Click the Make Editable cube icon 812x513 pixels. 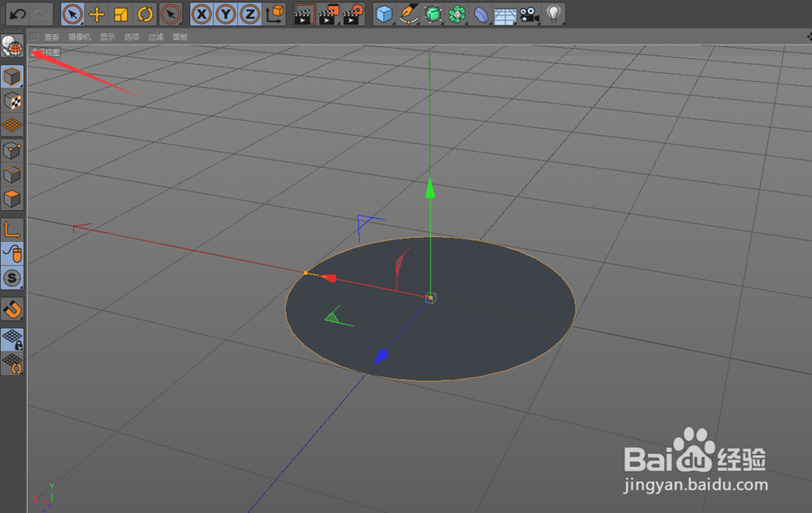pos(12,76)
